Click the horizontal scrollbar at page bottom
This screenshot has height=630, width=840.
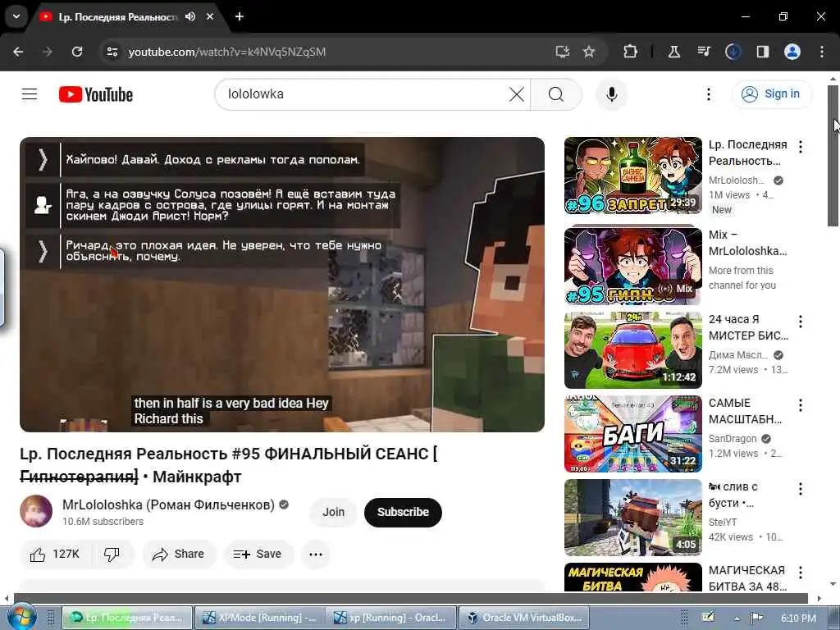click(x=411, y=598)
